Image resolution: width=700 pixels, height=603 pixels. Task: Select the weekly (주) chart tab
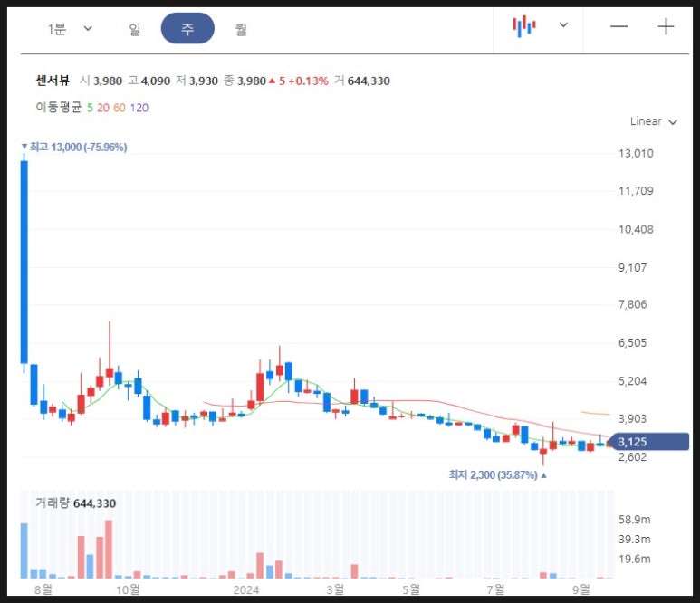(187, 29)
